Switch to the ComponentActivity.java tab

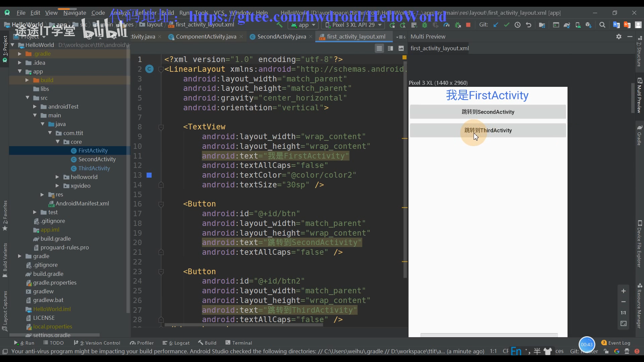pyautogui.click(x=206, y=37)
